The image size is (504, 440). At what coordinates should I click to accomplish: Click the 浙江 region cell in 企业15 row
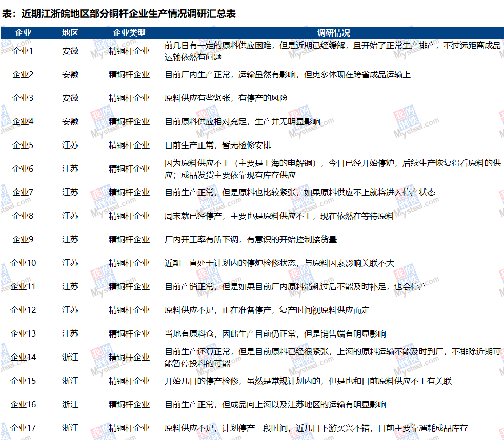pyautogui.click(x=70, y=381)
